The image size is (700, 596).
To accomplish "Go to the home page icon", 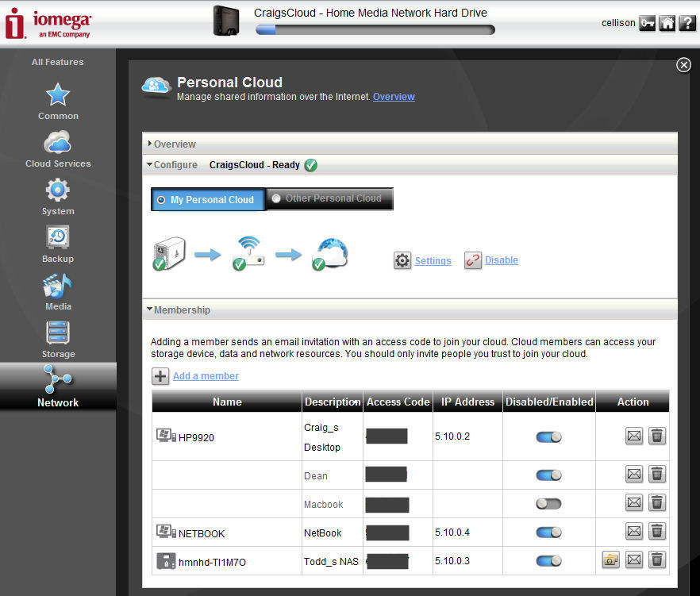I will 667,23.
